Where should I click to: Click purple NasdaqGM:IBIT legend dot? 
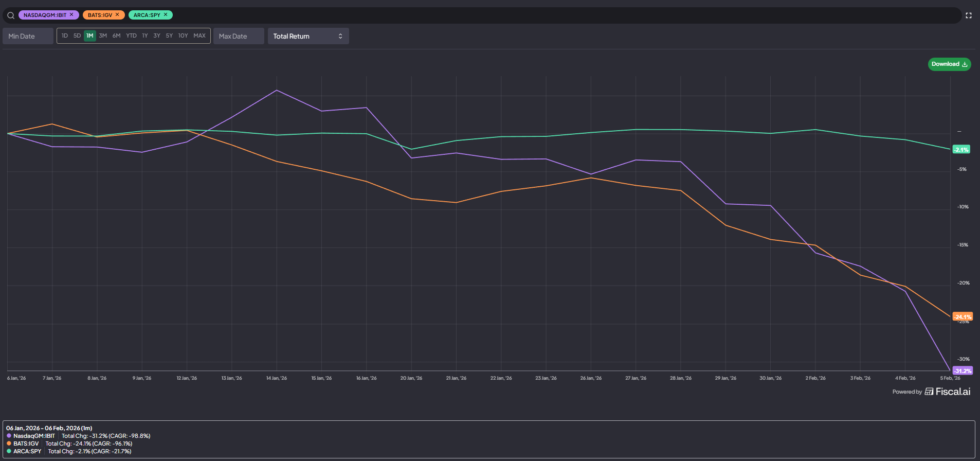[x=9, y=436]
